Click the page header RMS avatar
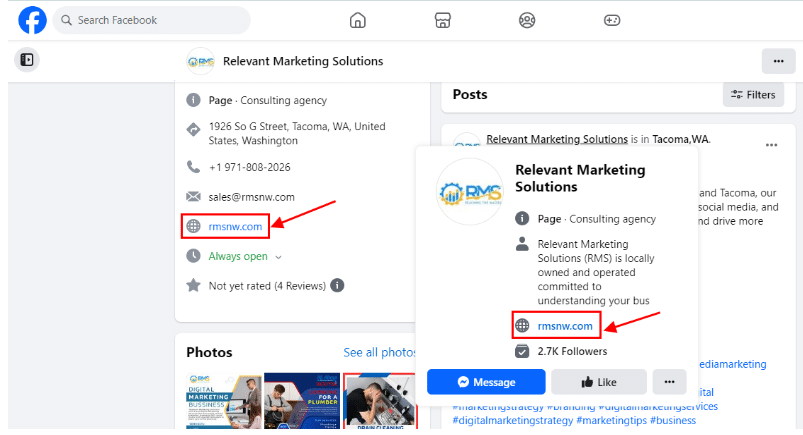Image resolution: width=803 pixels, height=435 pixels. tap(200, 61)
